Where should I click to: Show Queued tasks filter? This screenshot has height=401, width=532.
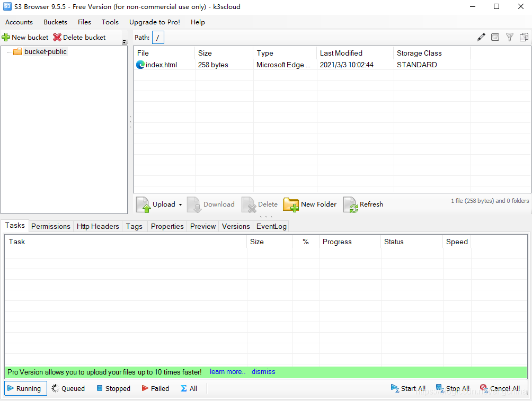click(68, 388)
